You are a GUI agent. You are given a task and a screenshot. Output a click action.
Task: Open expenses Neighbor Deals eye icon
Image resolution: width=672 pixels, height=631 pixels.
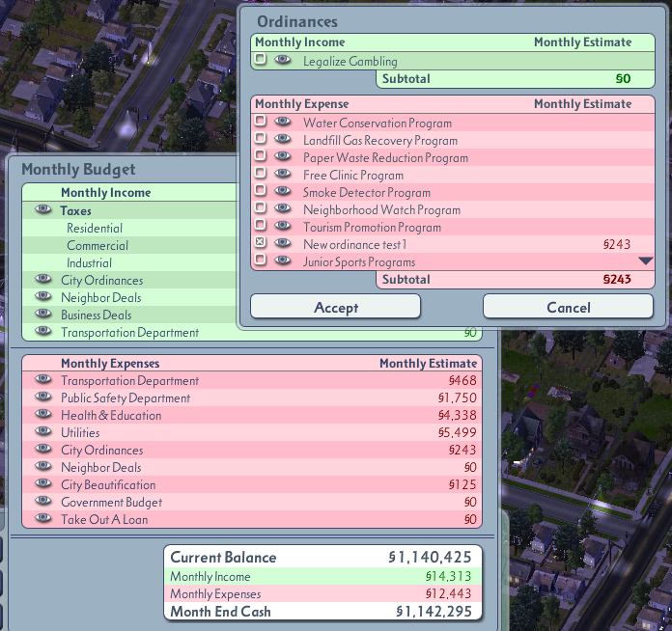[x=42, y=466]
